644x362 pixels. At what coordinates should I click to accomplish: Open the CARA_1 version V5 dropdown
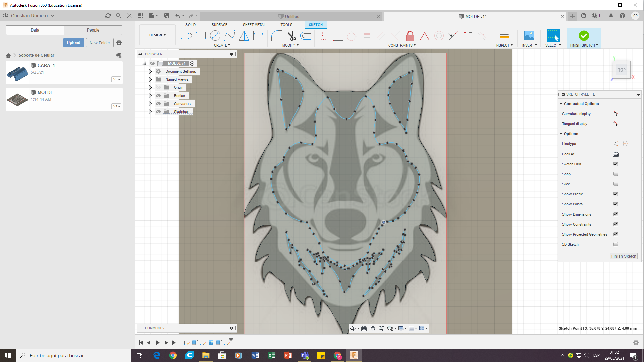tap(116, 79)
